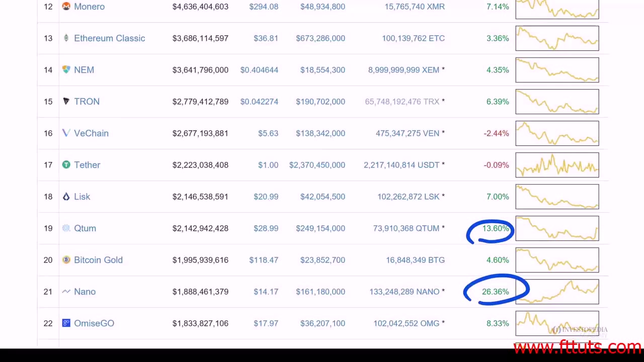Click Qtum volume $249,154,000

coord(320,228)
